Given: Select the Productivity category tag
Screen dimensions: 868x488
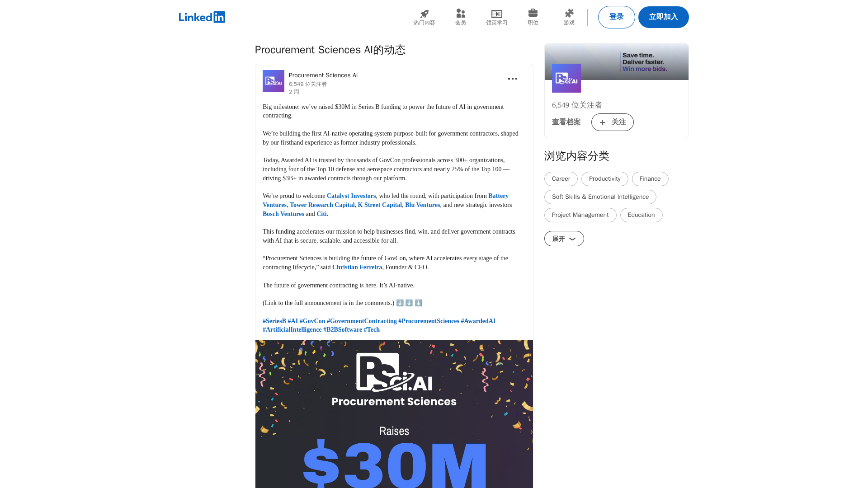Looking at the screenshot, I should tap(604, 179).
